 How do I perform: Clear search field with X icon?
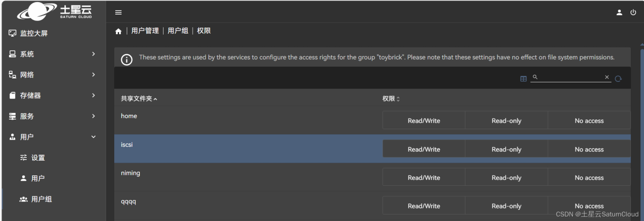point(607,77)
